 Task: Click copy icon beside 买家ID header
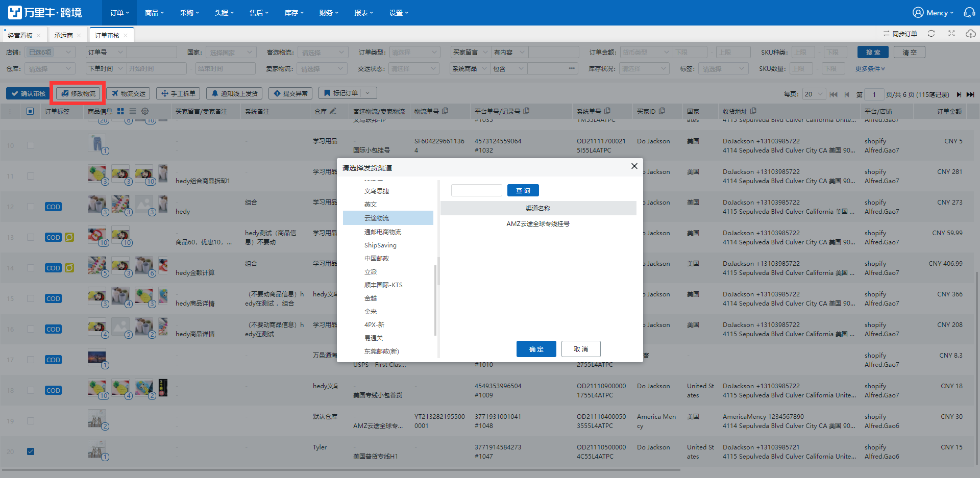click(662, 111)
